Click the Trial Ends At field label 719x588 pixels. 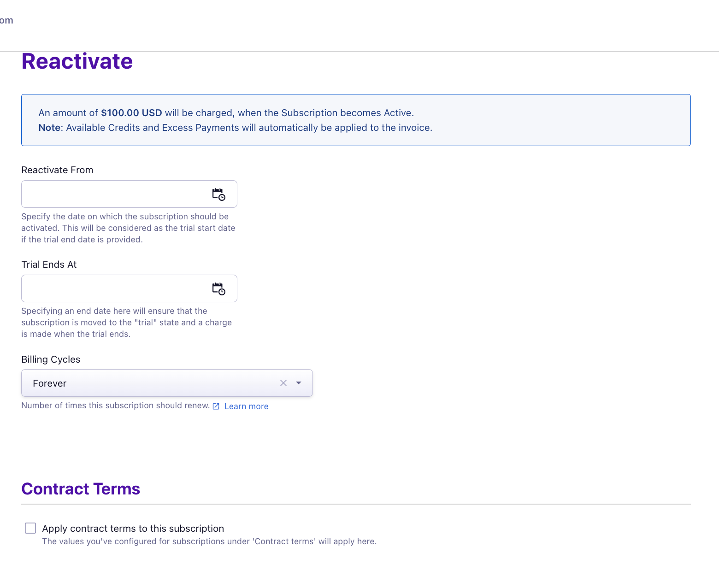[x=49, y=265]
